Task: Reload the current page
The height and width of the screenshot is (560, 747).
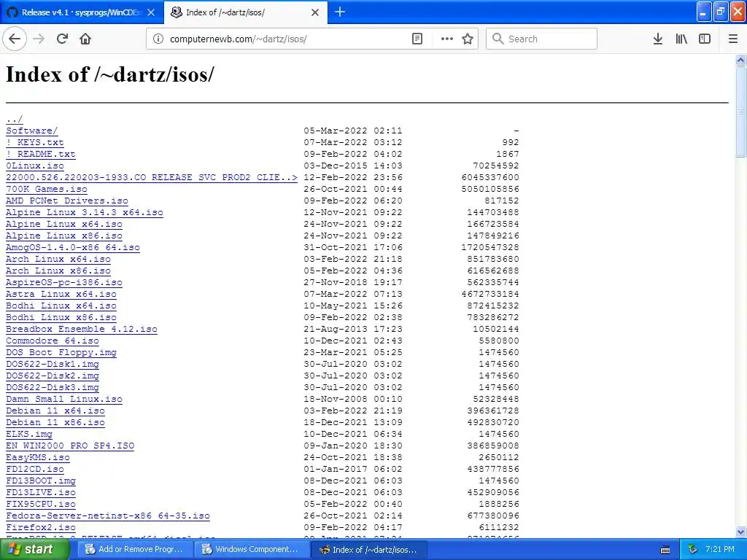Action: [62, 39]
